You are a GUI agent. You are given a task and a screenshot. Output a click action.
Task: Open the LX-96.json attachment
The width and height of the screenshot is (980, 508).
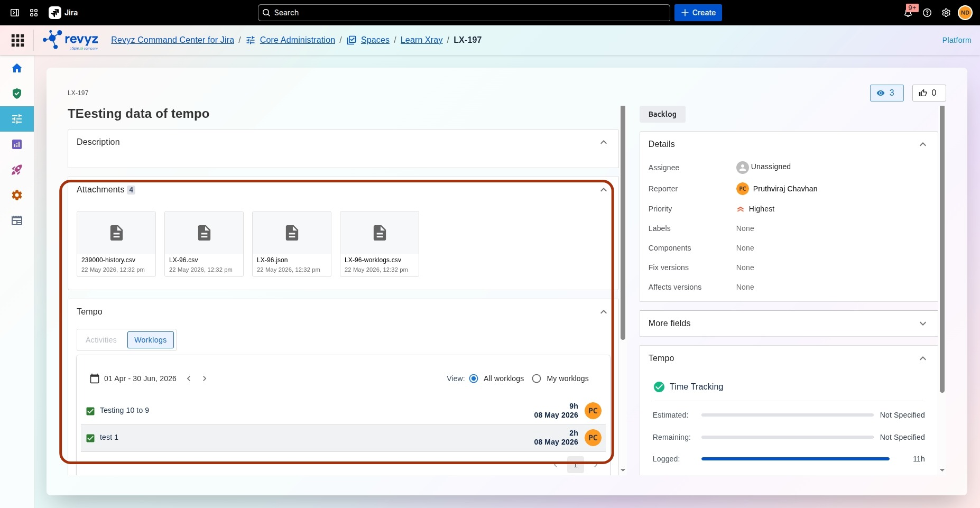point(292,244)
